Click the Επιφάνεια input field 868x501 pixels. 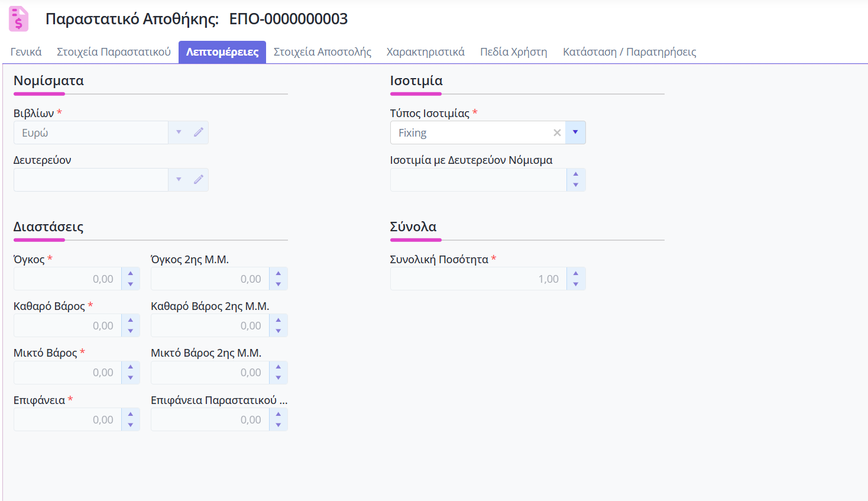67,419
